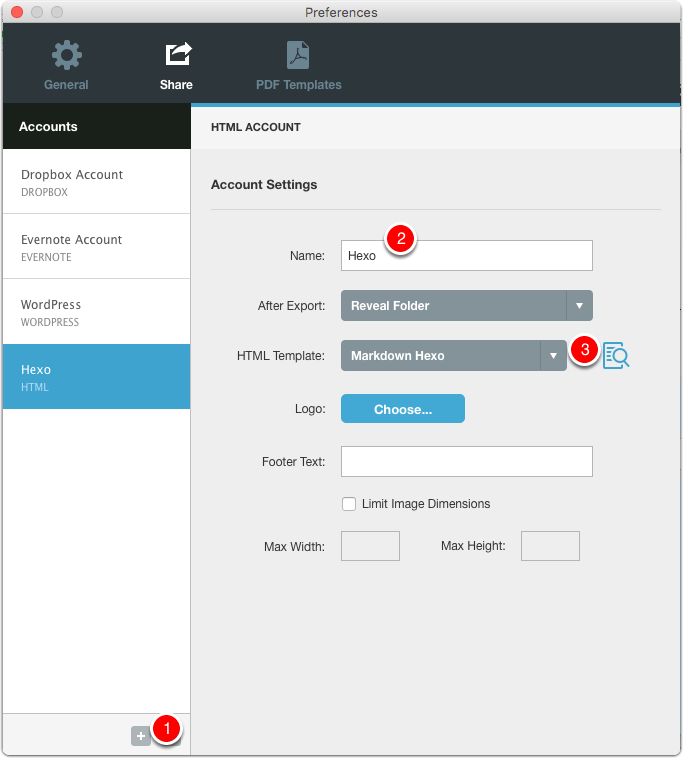Focus the Name input field
This screenshot has height=758, width=683.
(x=466, y=256)
